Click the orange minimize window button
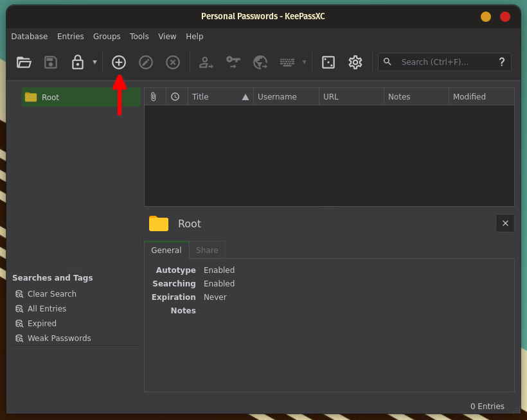527x420 pixels. coord(486,17)
